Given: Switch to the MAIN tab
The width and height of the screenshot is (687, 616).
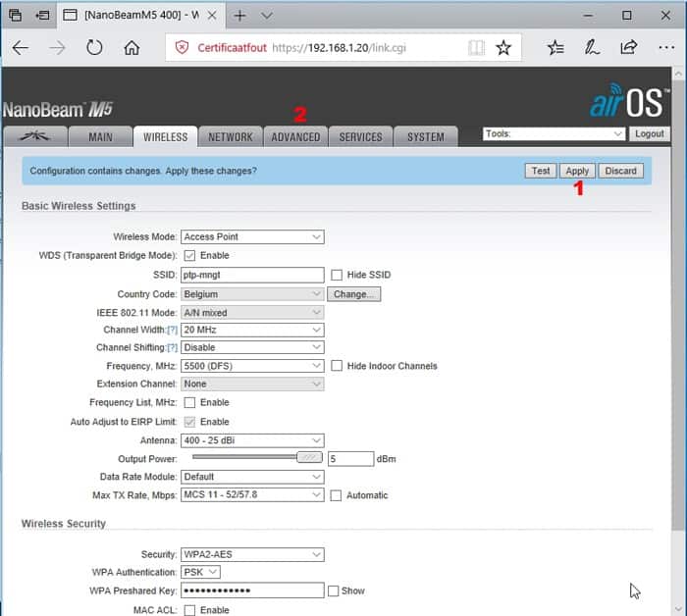Looking at the screenshot, I should point(100,136).
